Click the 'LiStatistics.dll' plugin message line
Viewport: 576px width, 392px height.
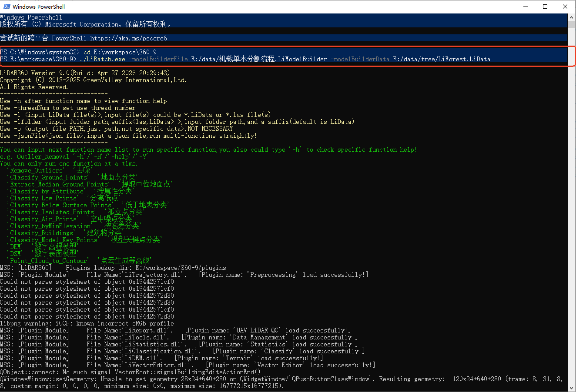point(179,344)
